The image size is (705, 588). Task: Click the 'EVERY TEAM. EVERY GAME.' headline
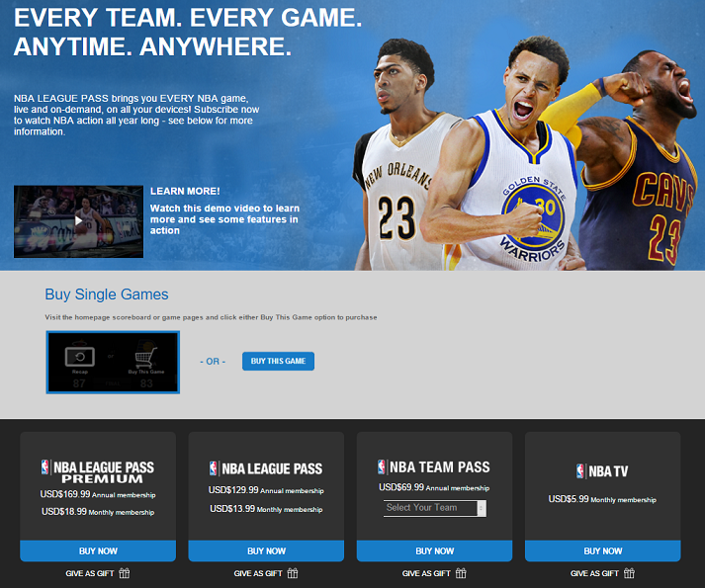coord(188,18)
